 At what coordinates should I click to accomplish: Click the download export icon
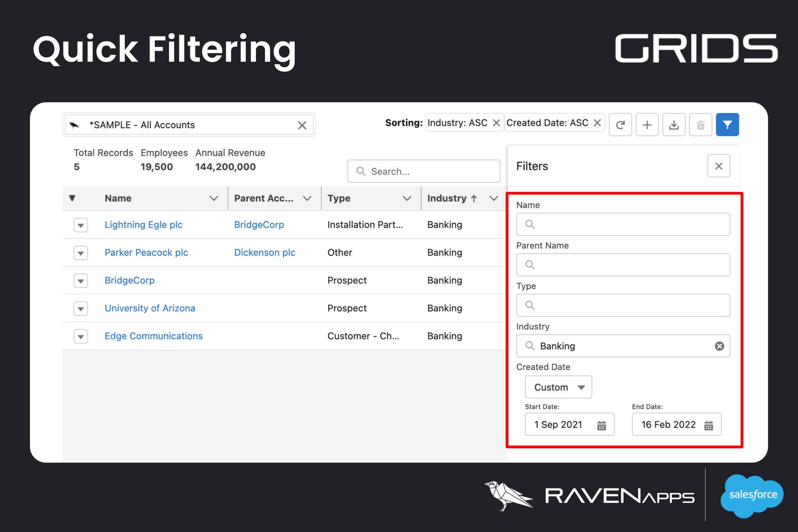click(x=674, y=125)
